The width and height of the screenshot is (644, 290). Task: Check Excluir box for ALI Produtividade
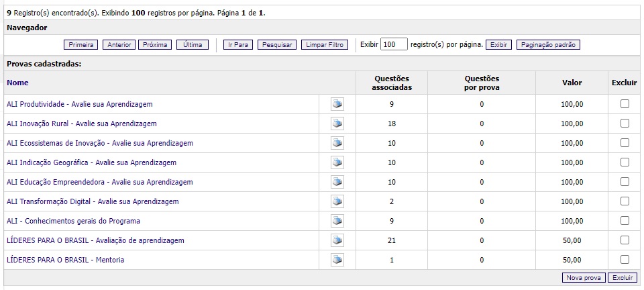coord(625,104)
